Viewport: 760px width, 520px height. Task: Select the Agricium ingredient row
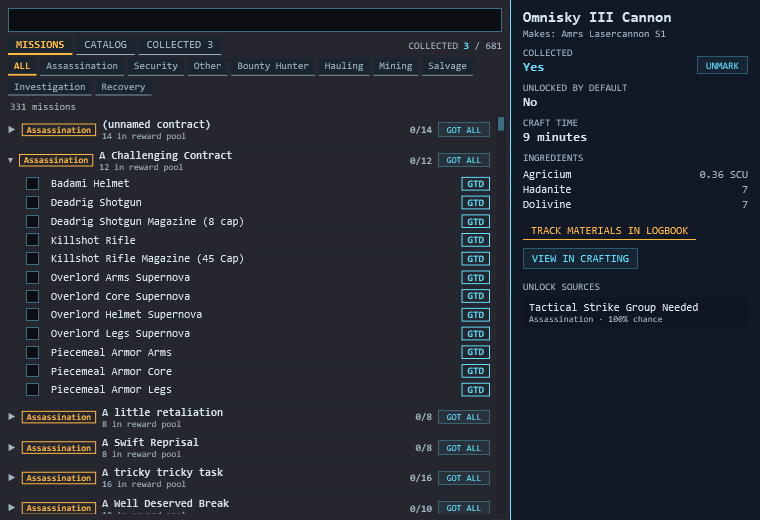pyautogui.click(x=635, y=174)
